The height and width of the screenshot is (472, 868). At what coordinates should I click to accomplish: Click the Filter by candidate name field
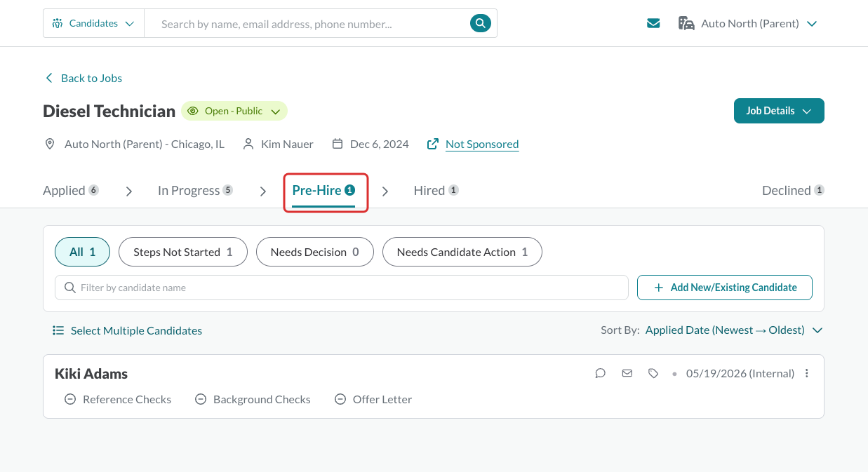(x=342, y=288)
